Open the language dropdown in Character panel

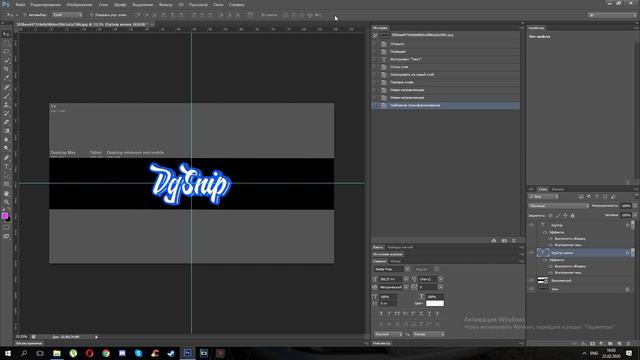pos(388,334)
